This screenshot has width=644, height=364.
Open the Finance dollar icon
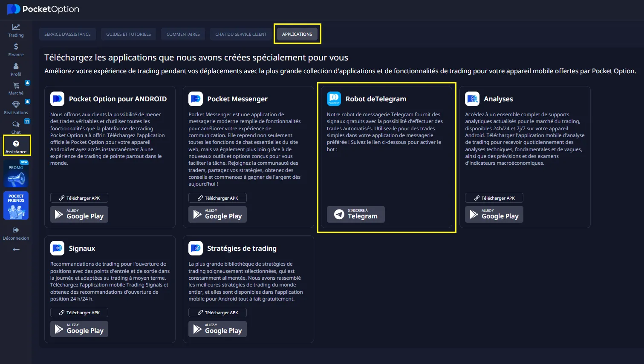16,46
